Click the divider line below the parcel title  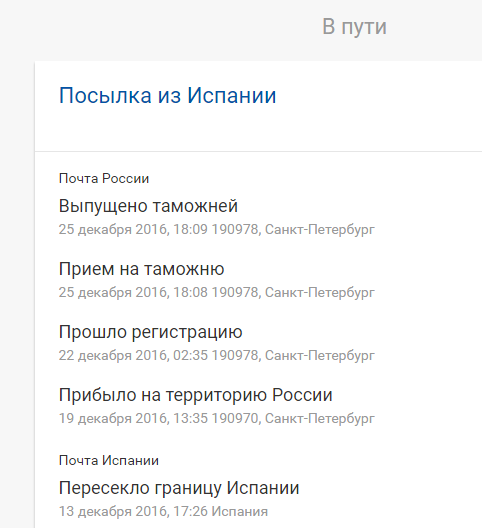point(258,152)
